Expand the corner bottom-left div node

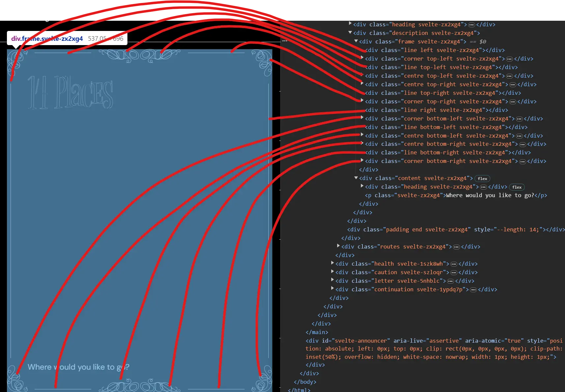362,118
